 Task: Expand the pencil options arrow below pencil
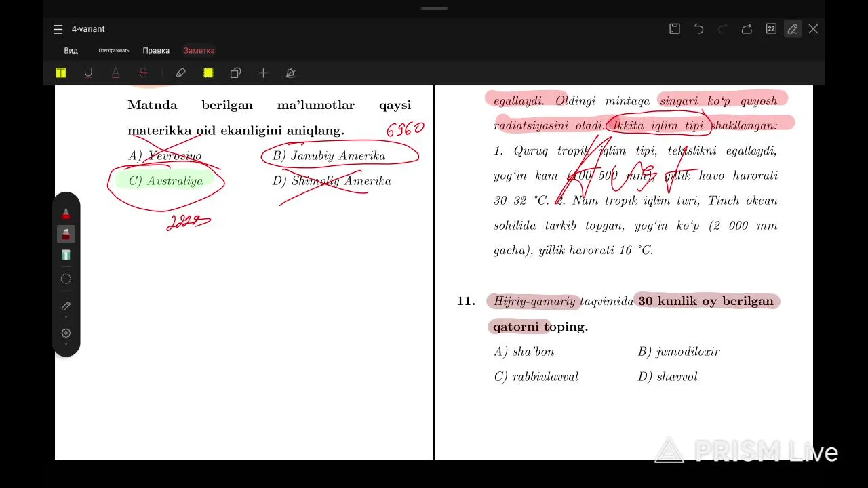[66, 317]
